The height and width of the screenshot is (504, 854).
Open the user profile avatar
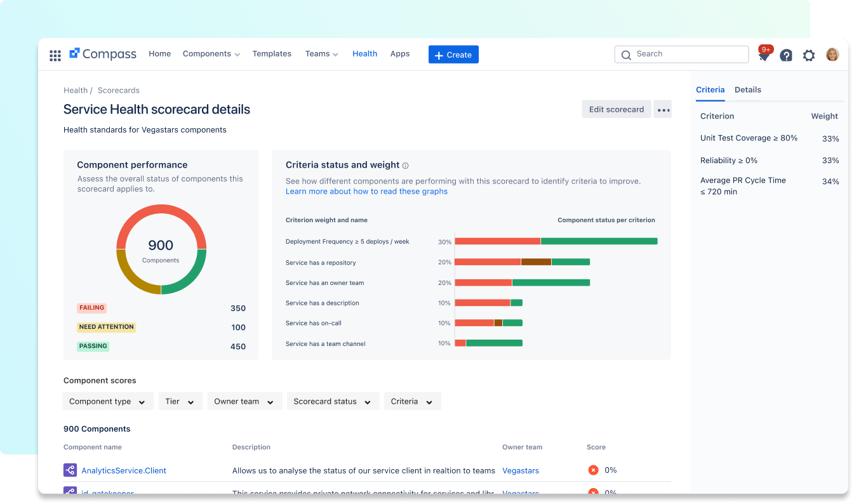pyautogui.click(x=832, y=55)
